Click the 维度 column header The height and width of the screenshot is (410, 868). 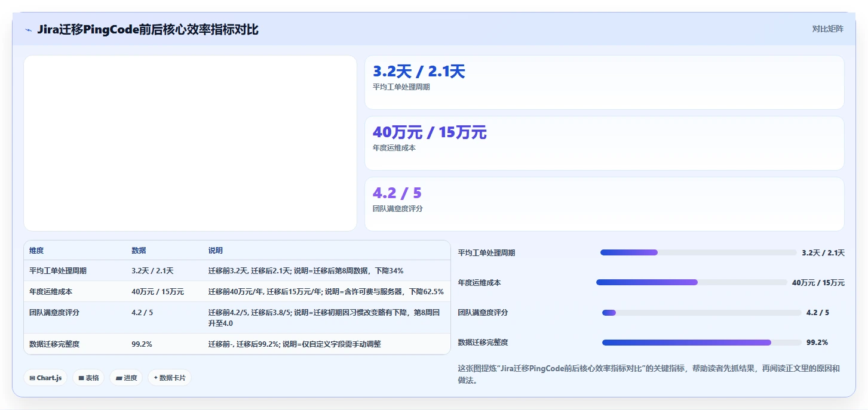36,251
